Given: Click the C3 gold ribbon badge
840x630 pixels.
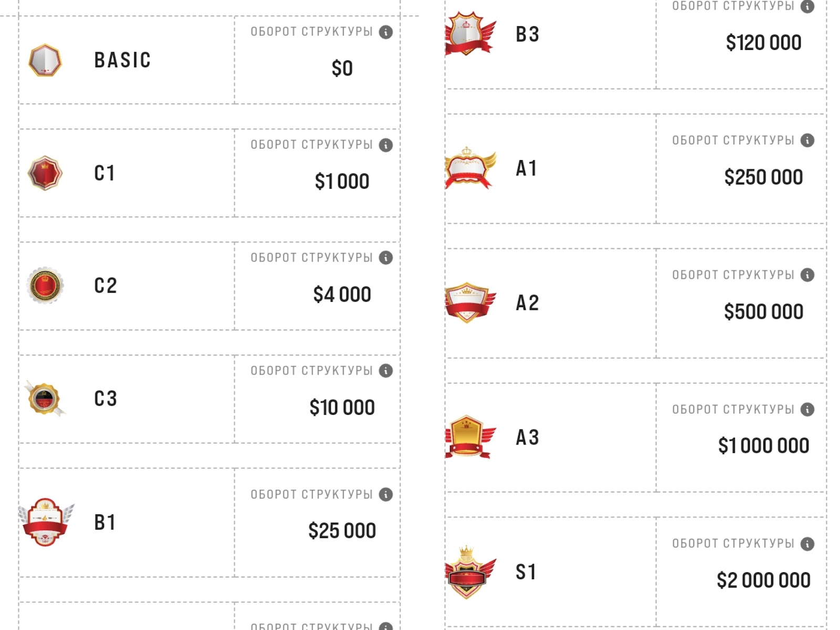Looking at the screenshot, I should [x=45, y=398].
